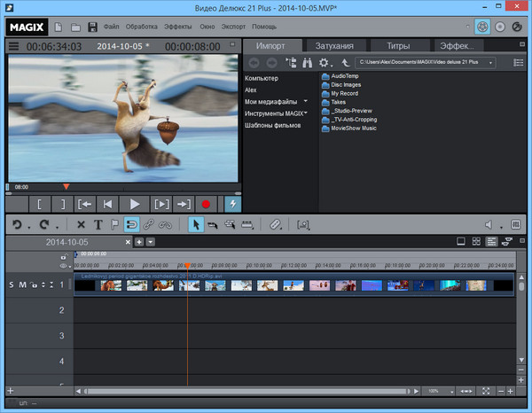Select the arrow mouse mode tool
This screenshot has width=532, height=413.
[197, 225]
